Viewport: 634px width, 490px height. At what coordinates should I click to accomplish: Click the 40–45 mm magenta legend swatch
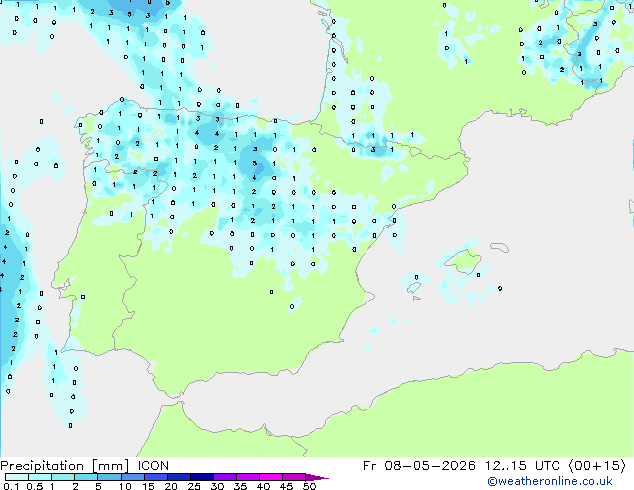(271, 477)
